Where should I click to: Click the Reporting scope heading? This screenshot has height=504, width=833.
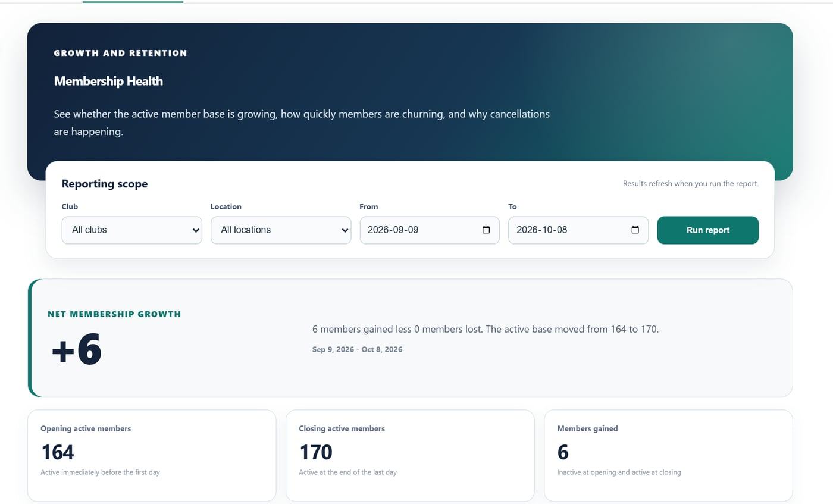105,184
